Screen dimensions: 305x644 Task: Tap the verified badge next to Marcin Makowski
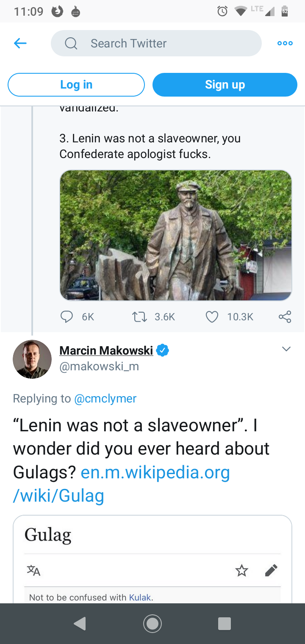click(163, 350)
